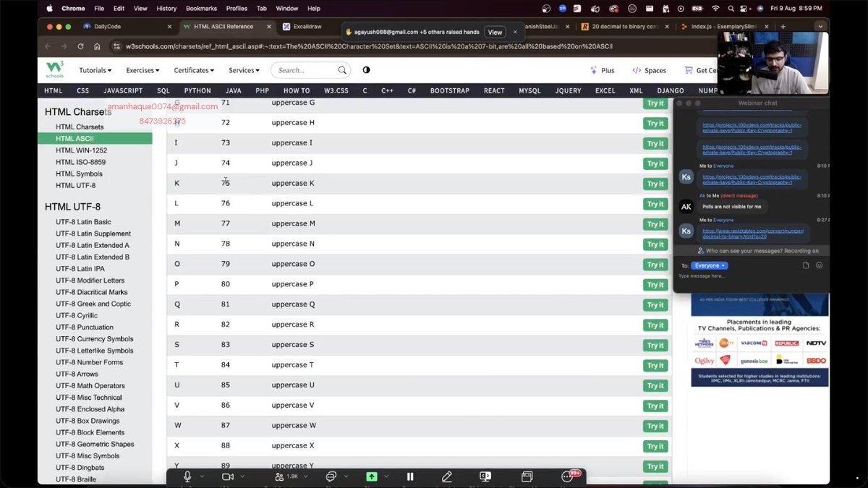Open the Apple menu
The width and height of the screenshot is (868, 488).
(49, 9)
